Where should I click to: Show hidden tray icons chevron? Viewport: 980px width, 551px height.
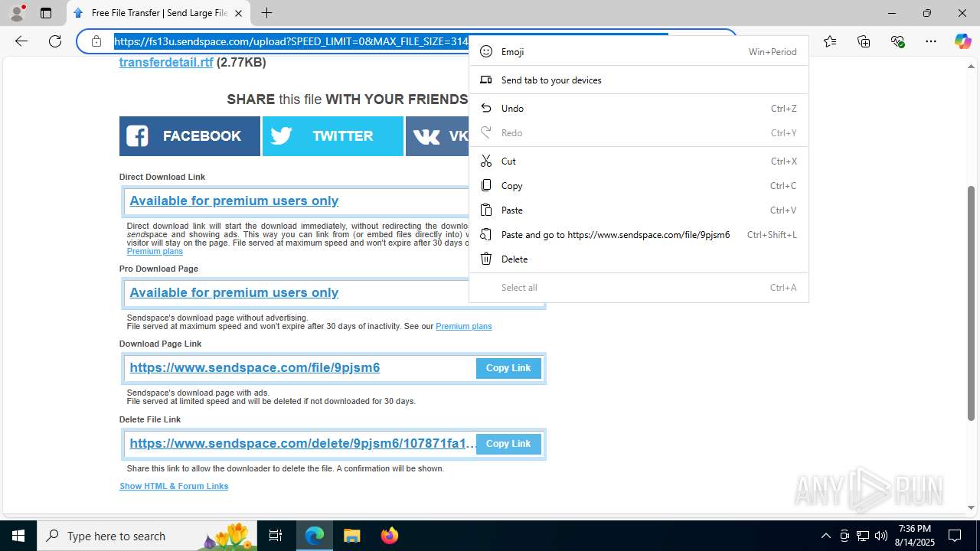pyautogui.click(x=825, y=536)
